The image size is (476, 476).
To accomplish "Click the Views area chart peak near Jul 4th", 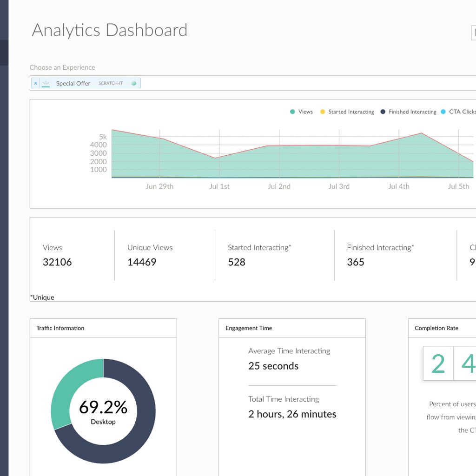I will (421, 133).
